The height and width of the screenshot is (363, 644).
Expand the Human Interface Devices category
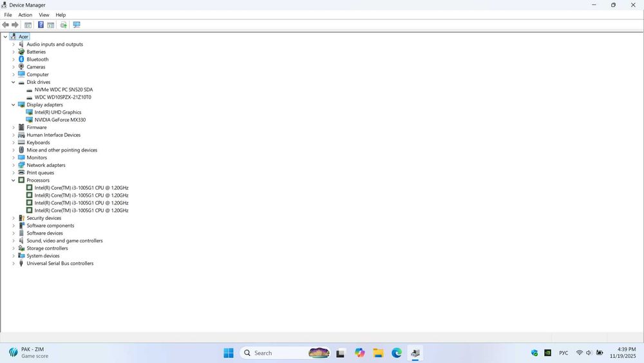(x=13, y=135)
